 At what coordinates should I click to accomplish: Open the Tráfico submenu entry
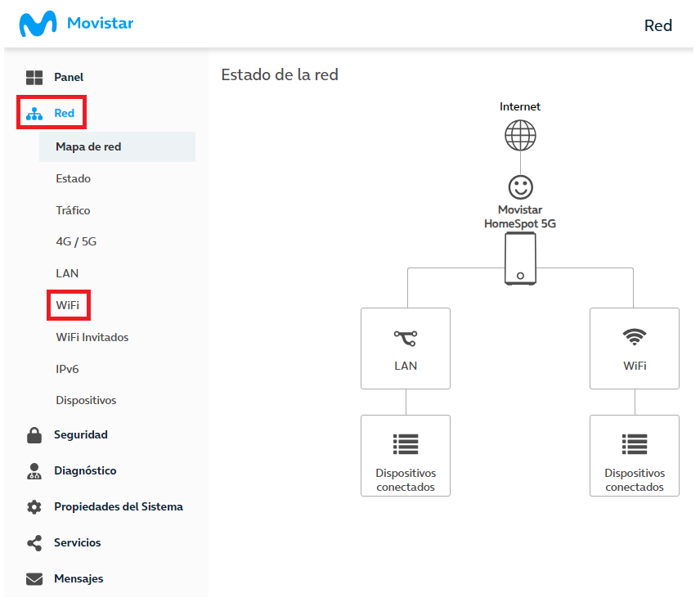(x=74, y=210)
